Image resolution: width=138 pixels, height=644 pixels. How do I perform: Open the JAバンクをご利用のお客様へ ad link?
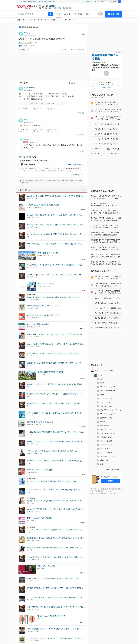(38, 324)
